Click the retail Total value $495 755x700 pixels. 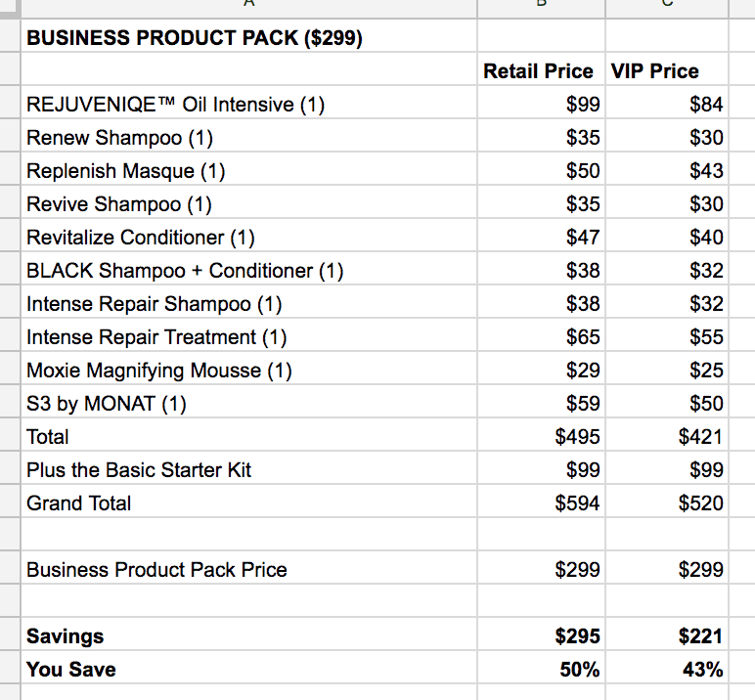pos(578,437)
